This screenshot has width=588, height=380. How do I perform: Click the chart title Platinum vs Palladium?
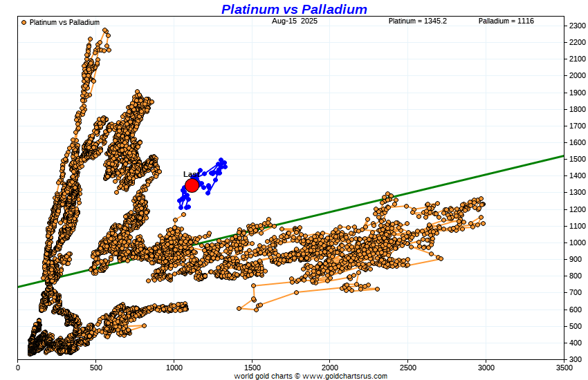pyautogui.click(x=294, y=9)
